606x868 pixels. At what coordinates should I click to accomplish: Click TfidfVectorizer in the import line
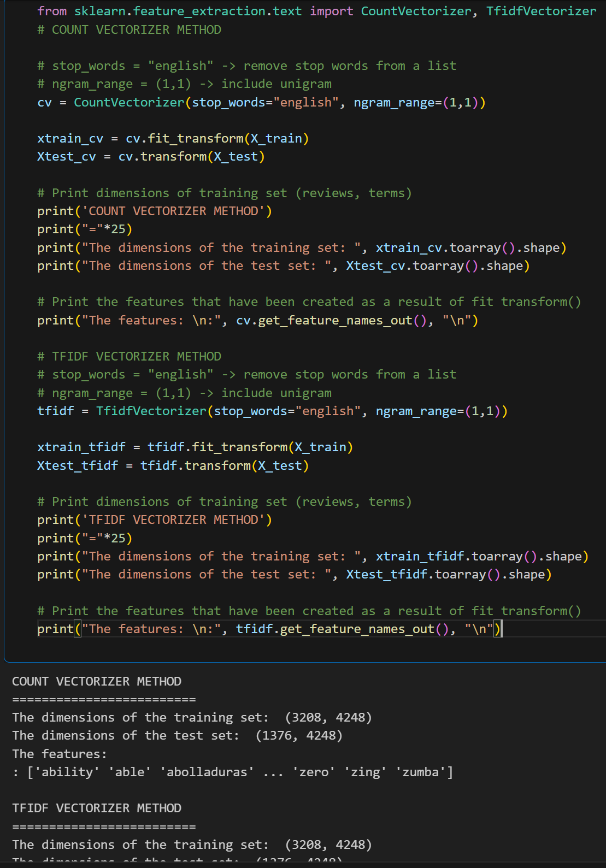click(x=541, y=11)
